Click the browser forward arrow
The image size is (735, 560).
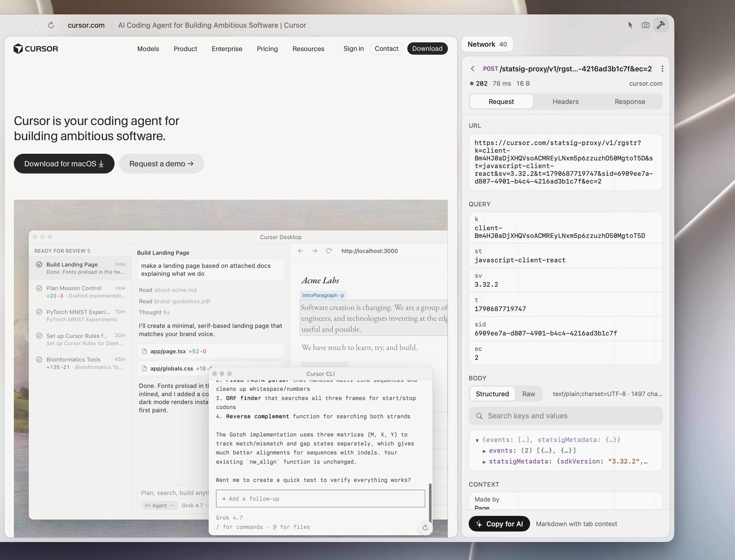tap(35, 25)
